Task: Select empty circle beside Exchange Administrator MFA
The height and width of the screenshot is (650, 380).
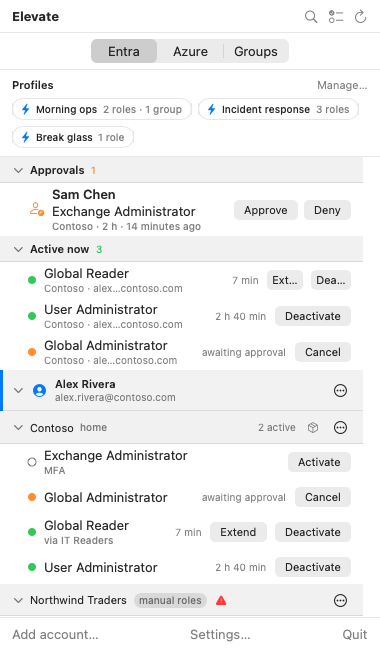Action: point(32,462)
